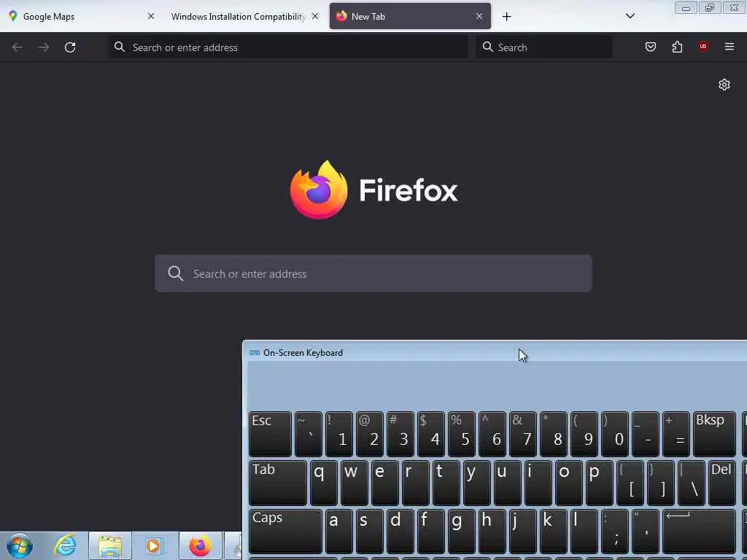This screenshot has width=747, height=560.
Task: Open the Extensions puzzle icon
Action: pos(677,47)
